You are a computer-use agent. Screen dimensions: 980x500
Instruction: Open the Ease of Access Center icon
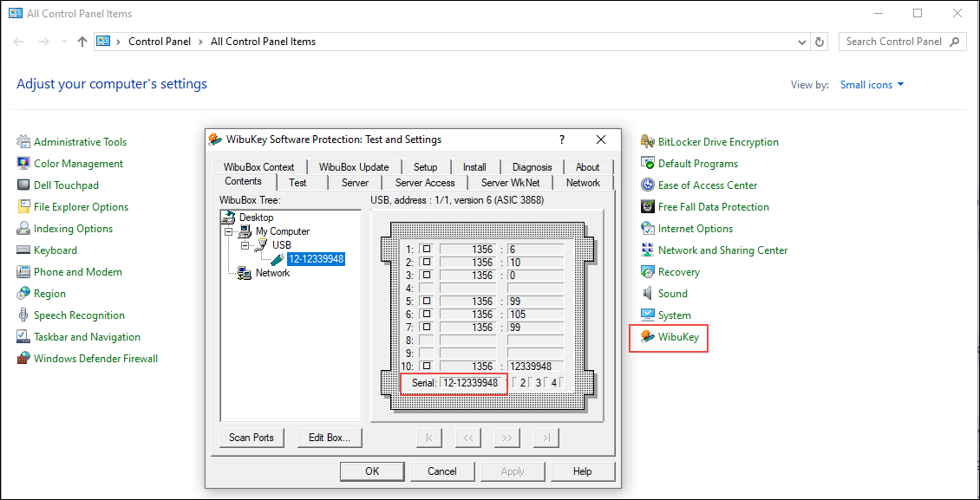(648, 185)
